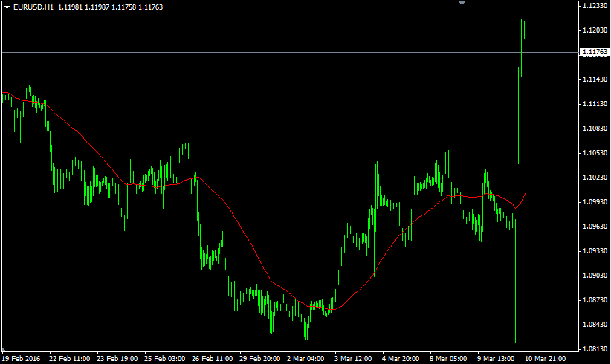Viewport: 611px width, 364px height.
Task: Click the 1.11130 price axis label
Action: [595, 103]
